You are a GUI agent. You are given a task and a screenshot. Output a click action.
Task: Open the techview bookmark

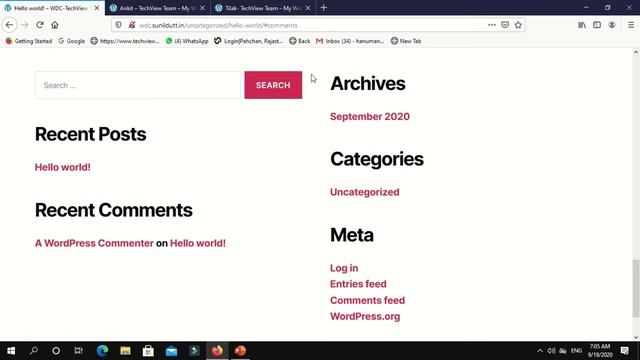125,41
